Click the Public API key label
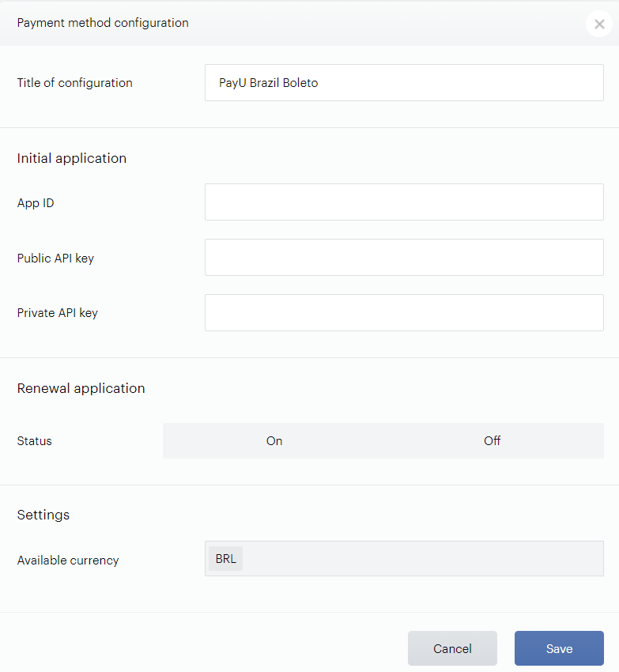Image resolution: width=619 pixels, height=672 pixels. click(55, 259)
